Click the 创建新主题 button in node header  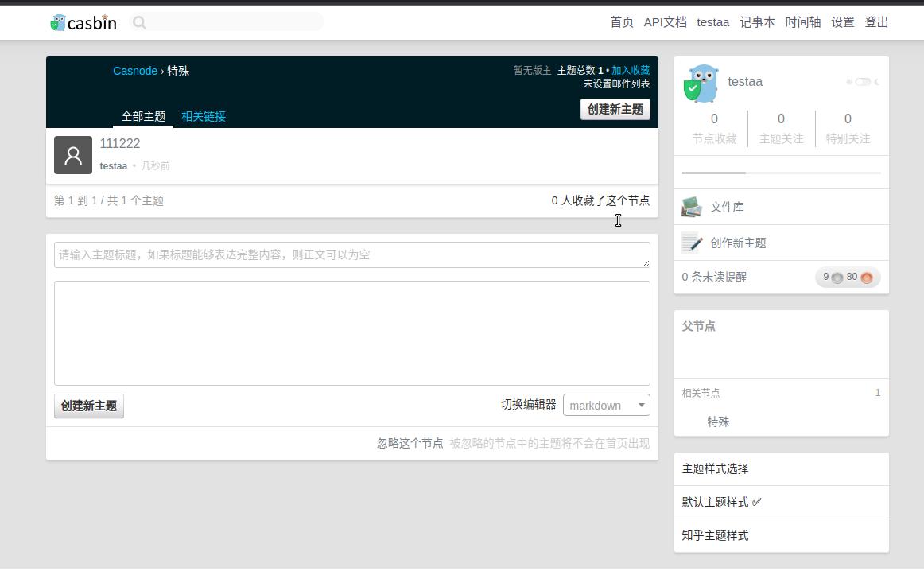[615, 109]
